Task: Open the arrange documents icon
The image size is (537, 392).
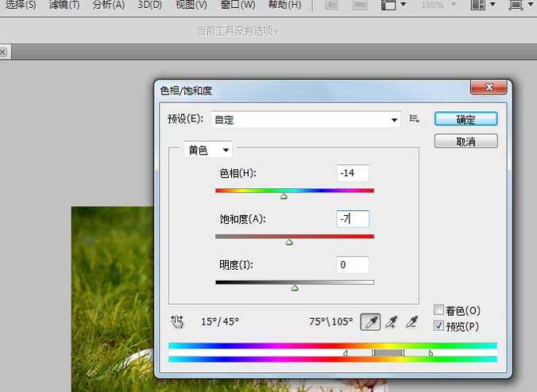Action: (x=479, y=5)
